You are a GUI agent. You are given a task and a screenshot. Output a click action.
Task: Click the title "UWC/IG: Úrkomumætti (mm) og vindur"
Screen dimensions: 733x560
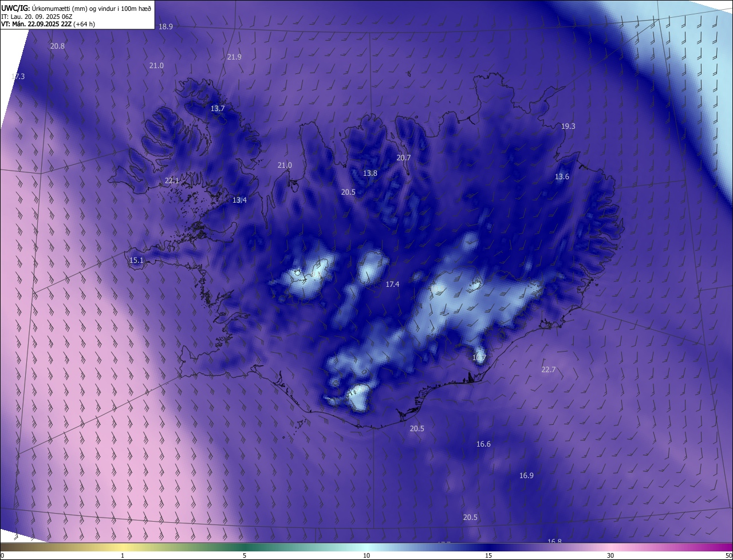click(77, 7)
